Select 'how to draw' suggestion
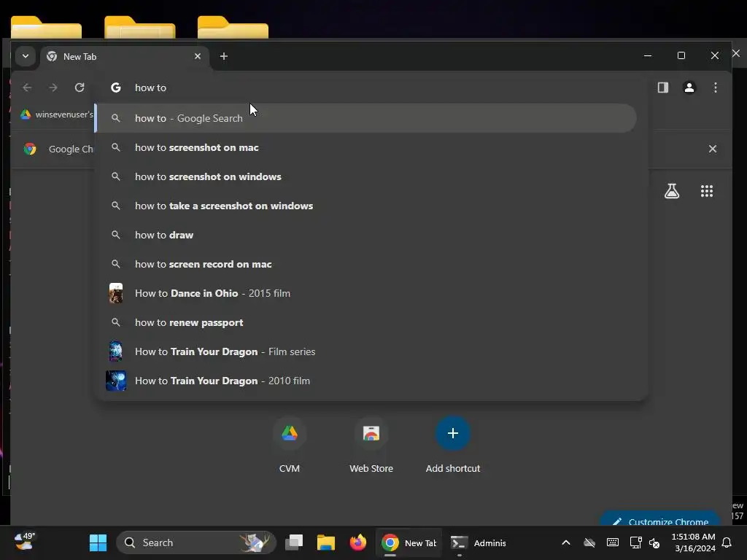747x560 pixels. (x=366, y=235)
